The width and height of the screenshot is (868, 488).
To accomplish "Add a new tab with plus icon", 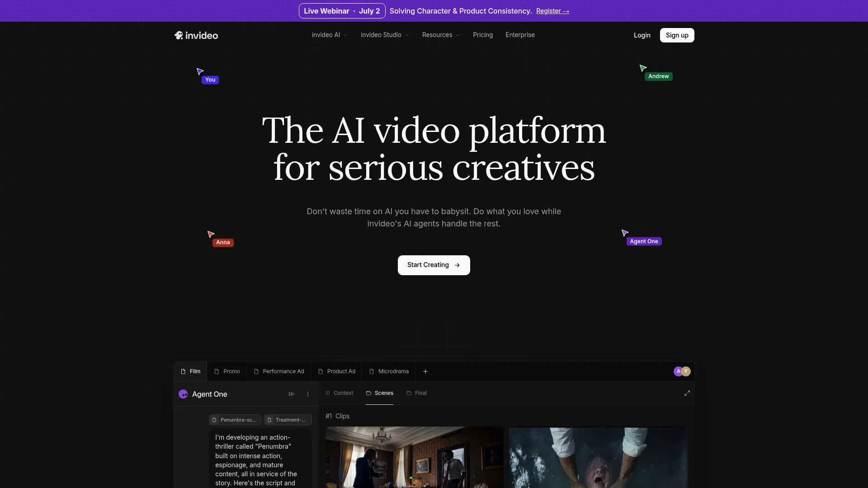I will click(425, 371).
